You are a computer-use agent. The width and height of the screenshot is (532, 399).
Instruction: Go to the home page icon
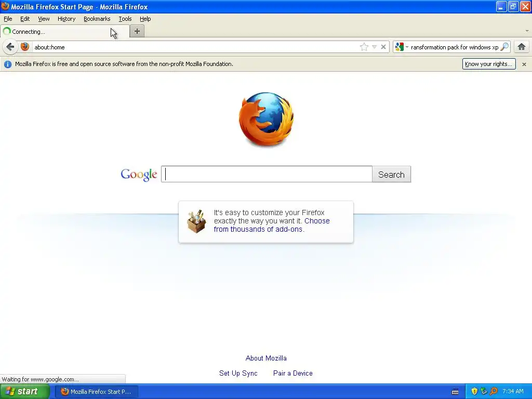point(522,47)
